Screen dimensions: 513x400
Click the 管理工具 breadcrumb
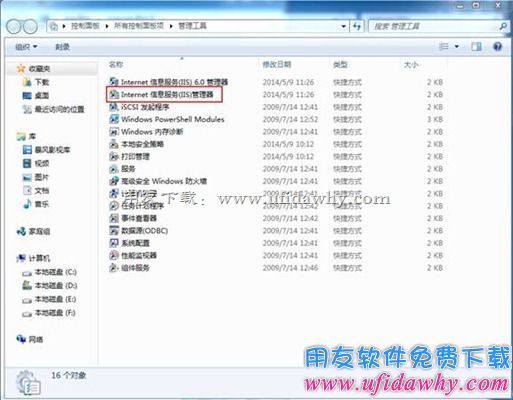[192, 26]
